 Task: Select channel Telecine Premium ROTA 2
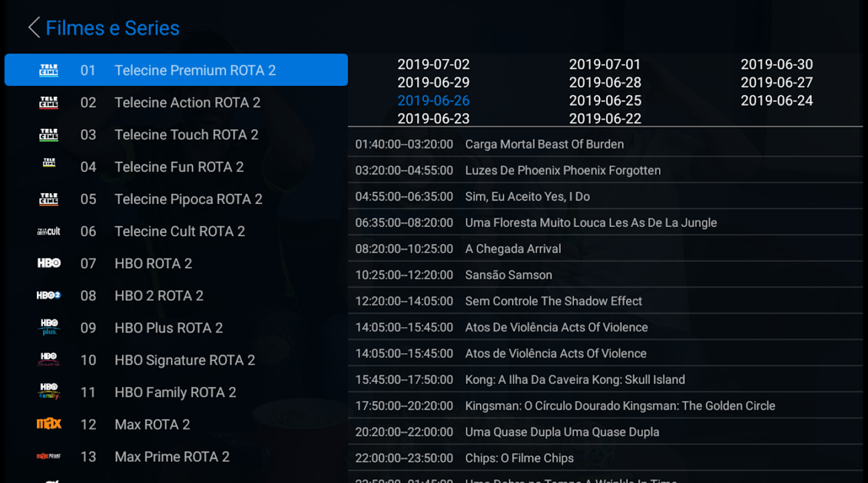click(x=176, y=70)
